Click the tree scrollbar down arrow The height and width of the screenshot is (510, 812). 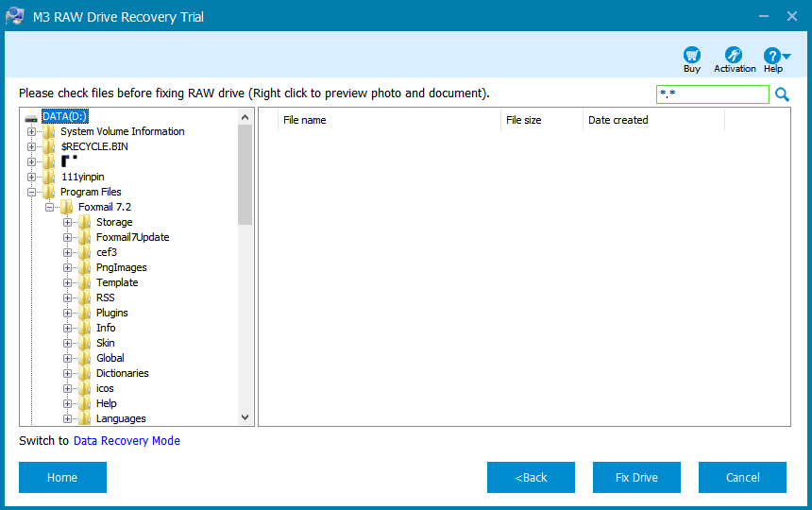pyautogui.click(x=245, y=417)
